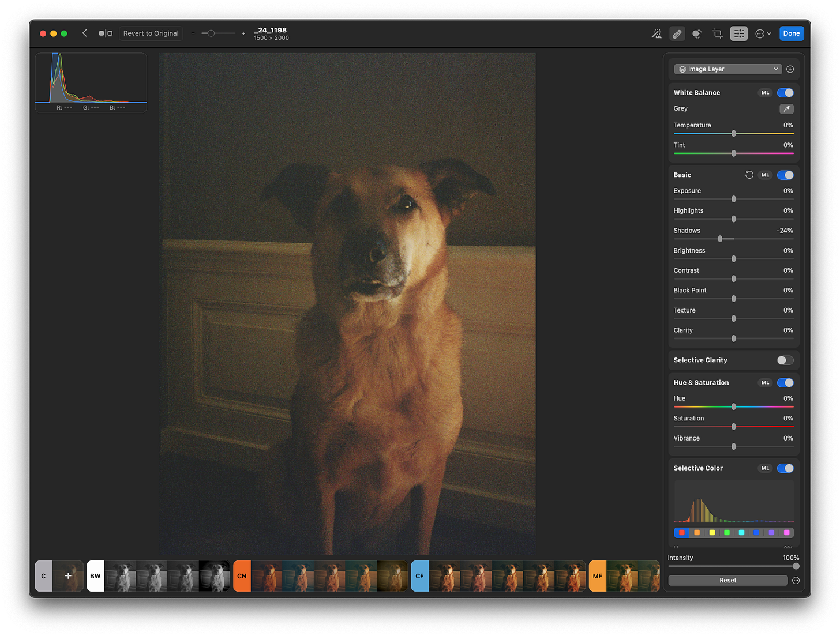Click the Hue slider handle

pyautogui.click(x=734, y=407)
